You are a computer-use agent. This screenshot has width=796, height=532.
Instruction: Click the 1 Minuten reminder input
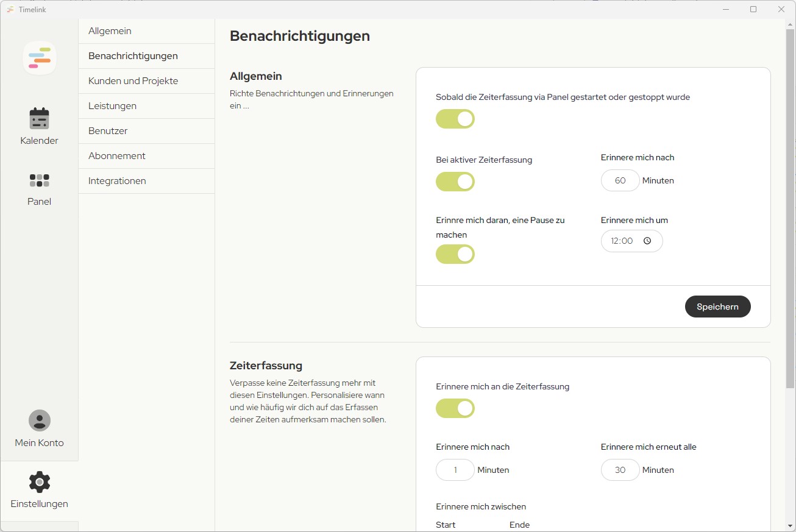click(455, 470)
